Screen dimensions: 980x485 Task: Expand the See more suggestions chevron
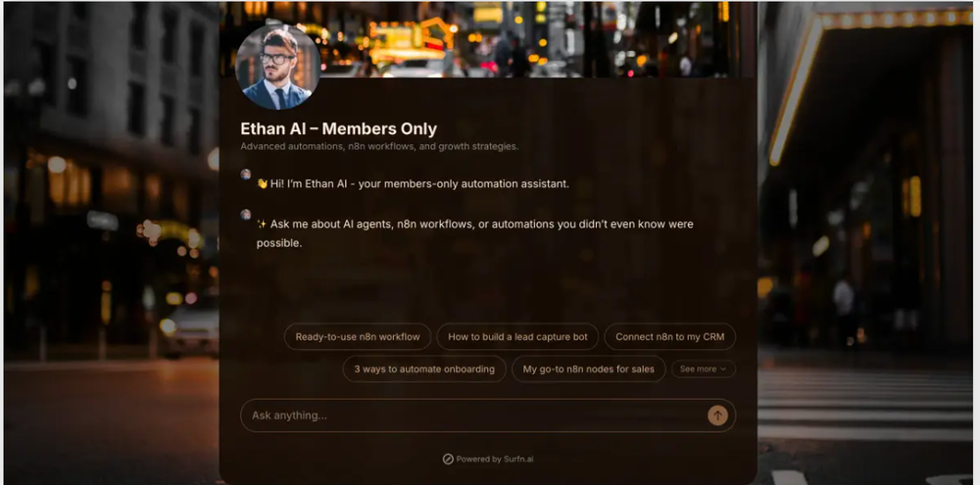(703, 368)
